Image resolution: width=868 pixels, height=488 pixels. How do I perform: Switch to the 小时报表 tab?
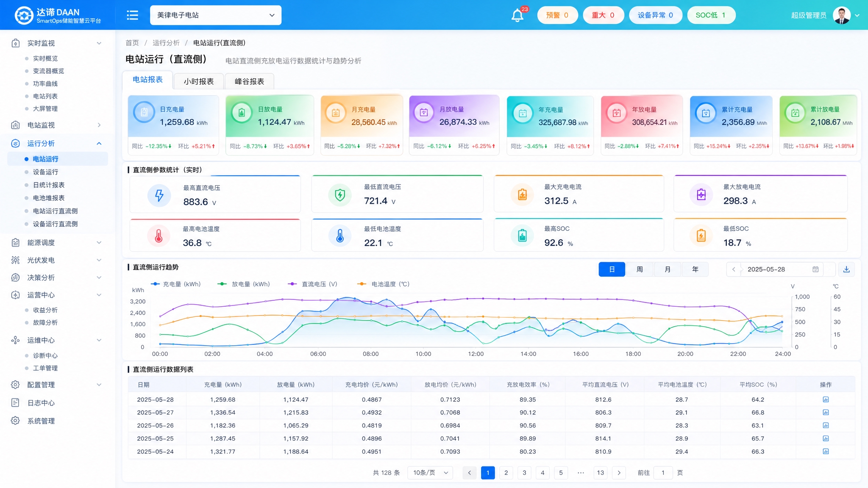pyautogui.click(x=199, y=81)
